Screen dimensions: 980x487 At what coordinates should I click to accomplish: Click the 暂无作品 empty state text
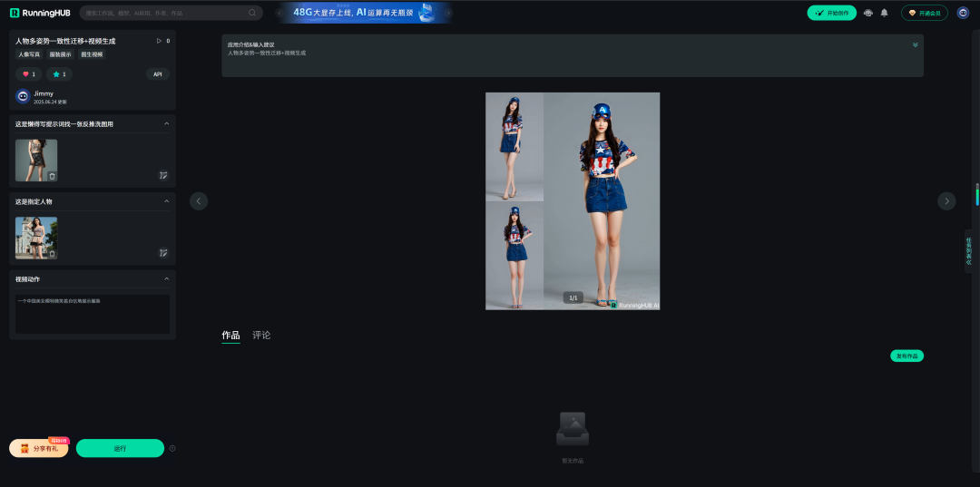[573, 461]
